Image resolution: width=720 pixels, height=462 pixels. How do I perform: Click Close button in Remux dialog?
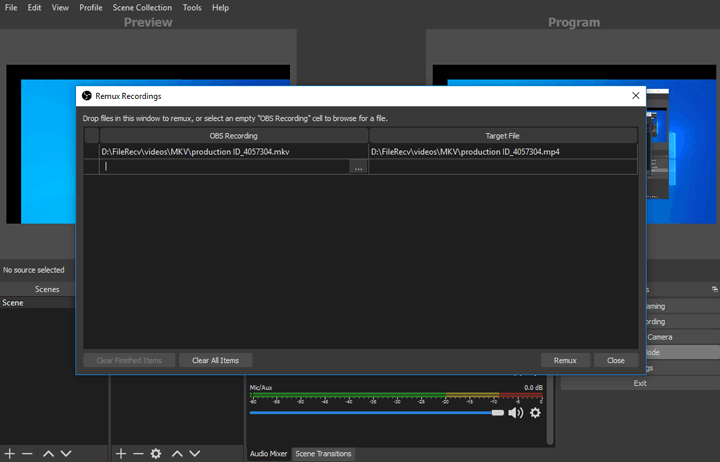[x=616, y=361]
